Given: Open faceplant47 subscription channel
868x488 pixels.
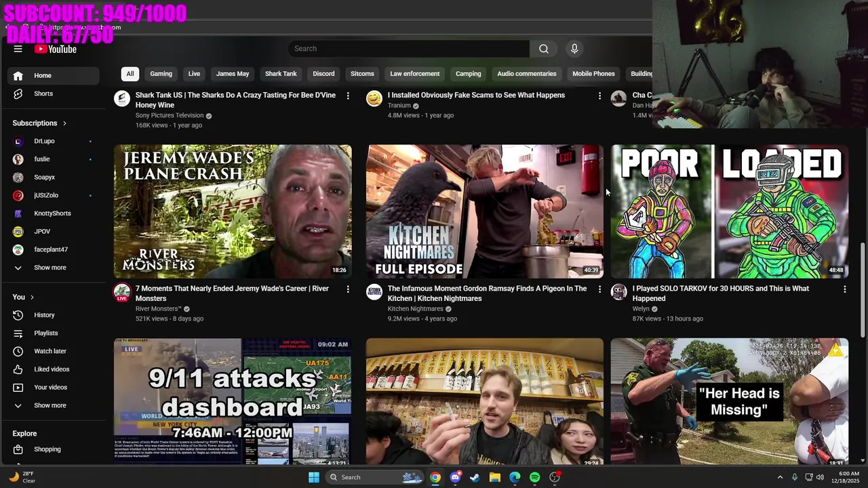Looking at the screenshot, I should point(54,249).
